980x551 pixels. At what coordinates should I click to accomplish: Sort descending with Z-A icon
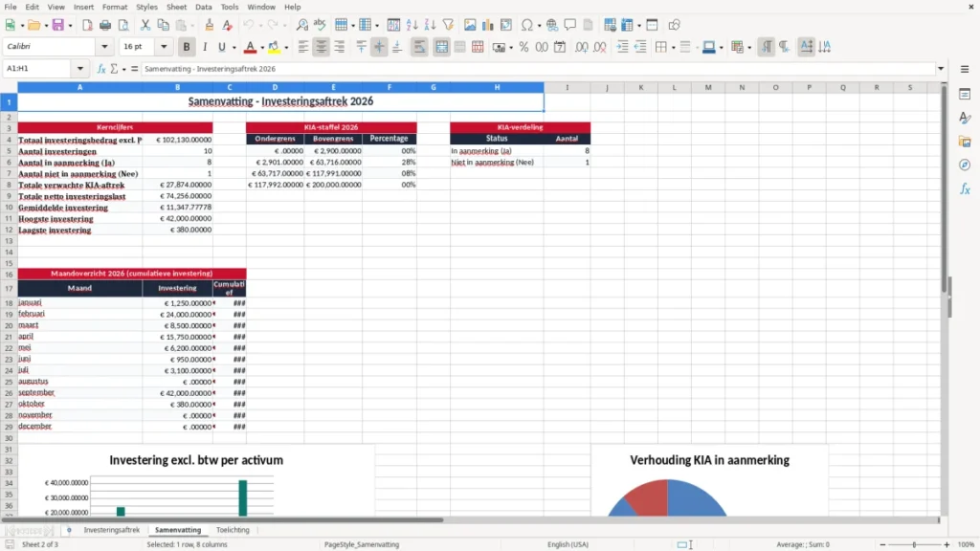coord(430,25)
